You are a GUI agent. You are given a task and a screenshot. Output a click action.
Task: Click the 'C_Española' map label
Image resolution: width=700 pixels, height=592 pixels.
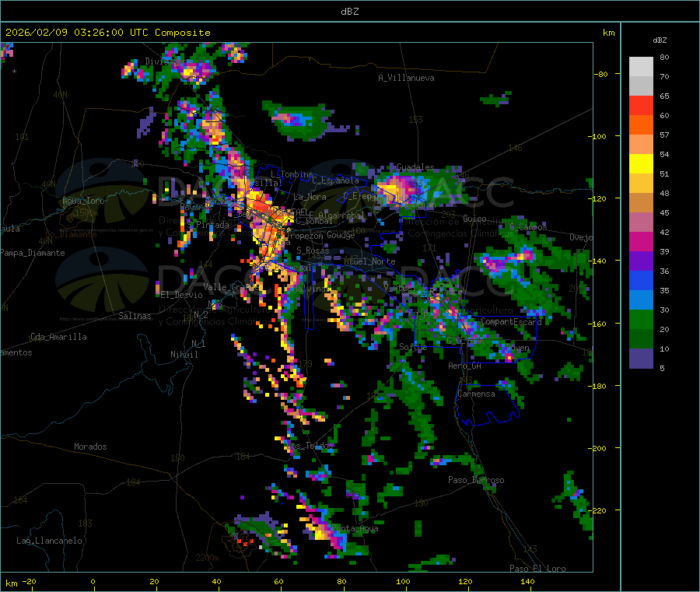336,180
